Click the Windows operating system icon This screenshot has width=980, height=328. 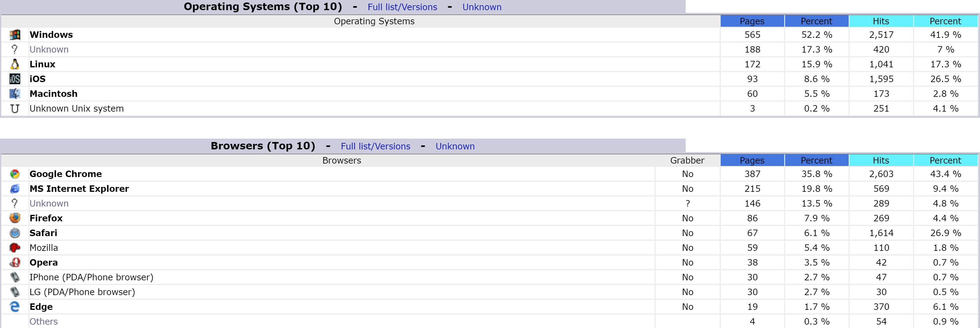tap(15, 35)
